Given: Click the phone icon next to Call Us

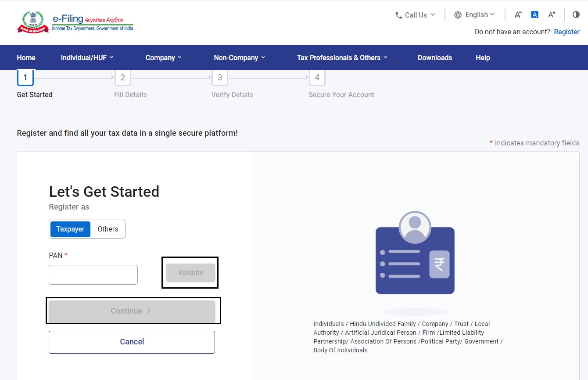Looking at the screenshot, I should [398, 14].
